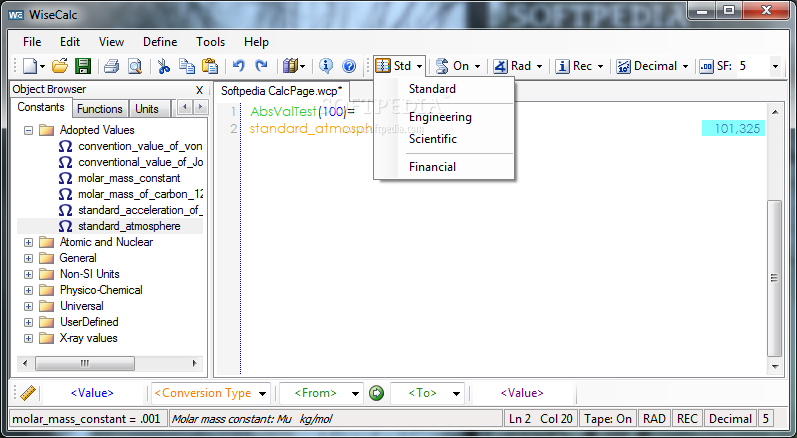Click the Print icon
This screenshot has height=438, width=797.
point(111,66)
